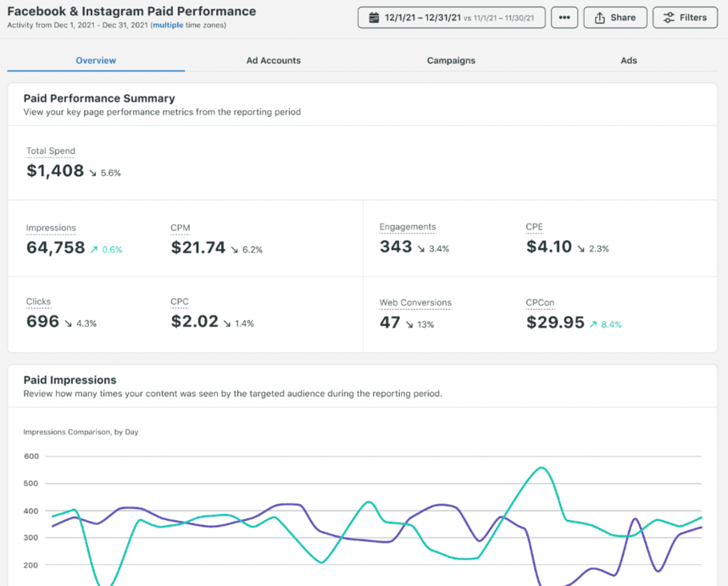Switch to the Ad Accounts tab

point(273,60)
